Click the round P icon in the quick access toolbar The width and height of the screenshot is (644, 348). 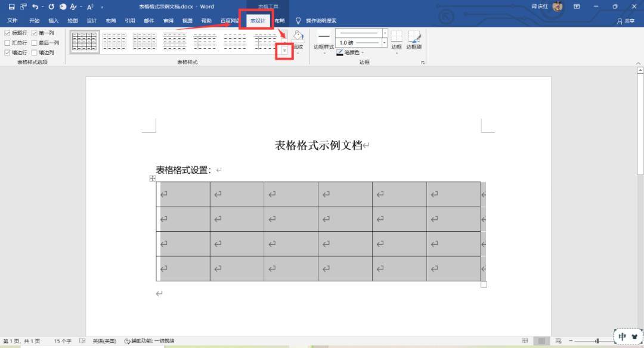click(x=63, y=7)
